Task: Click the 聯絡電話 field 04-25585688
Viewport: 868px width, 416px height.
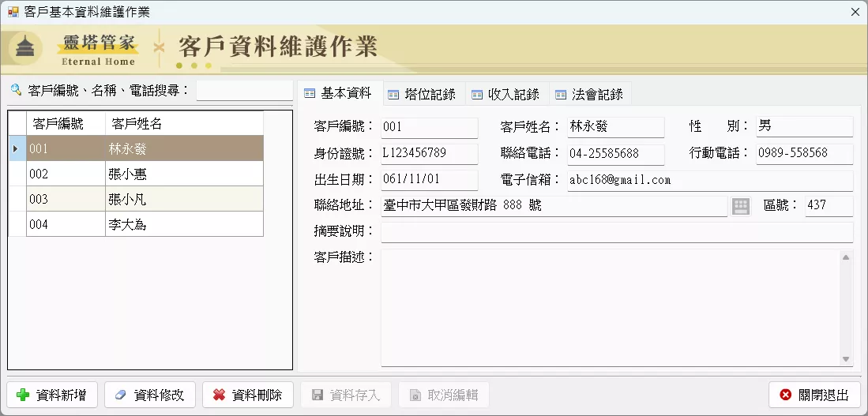Action: (x=615, y=155)
